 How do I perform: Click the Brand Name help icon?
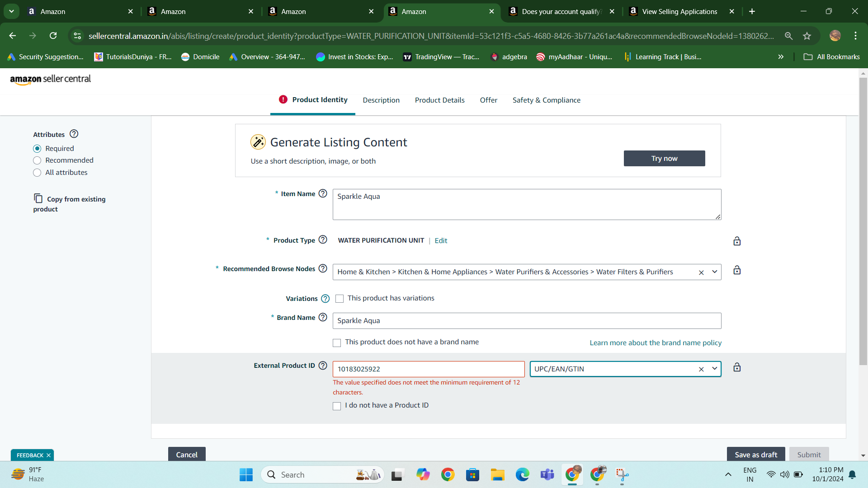tap(323, 317)
